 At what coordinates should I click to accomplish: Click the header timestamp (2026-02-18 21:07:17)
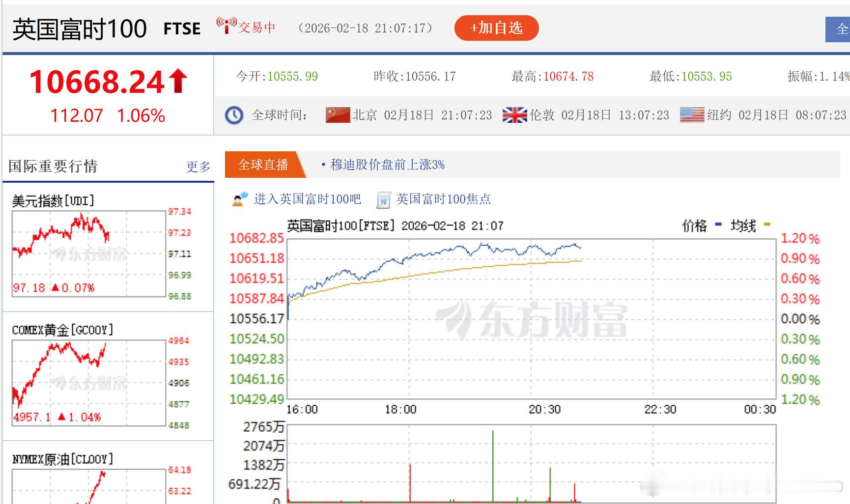coord(366,28)
